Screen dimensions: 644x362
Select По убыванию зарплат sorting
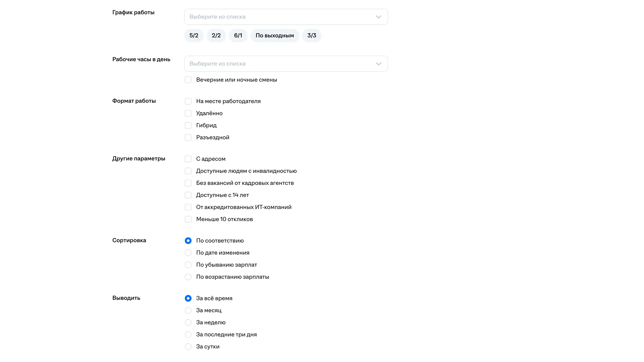pos(188,265)
